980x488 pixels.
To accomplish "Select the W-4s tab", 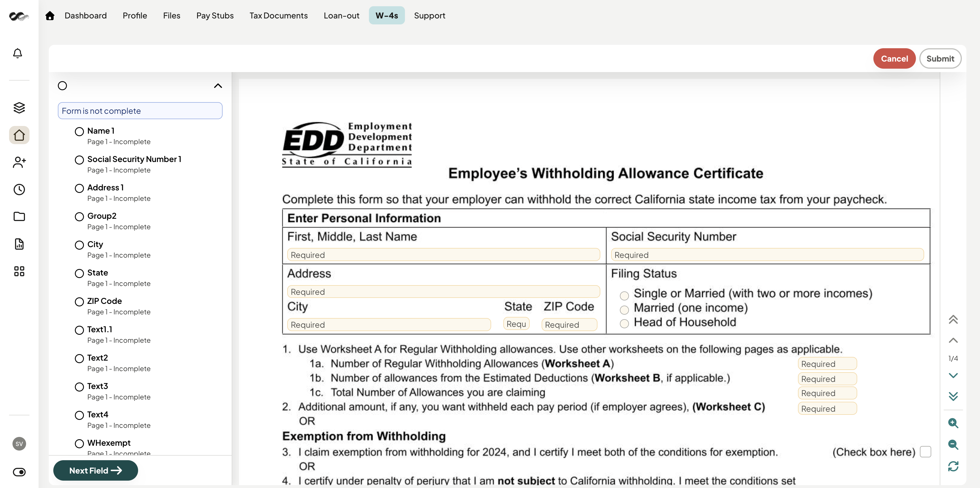I will [x=386, y=16].
